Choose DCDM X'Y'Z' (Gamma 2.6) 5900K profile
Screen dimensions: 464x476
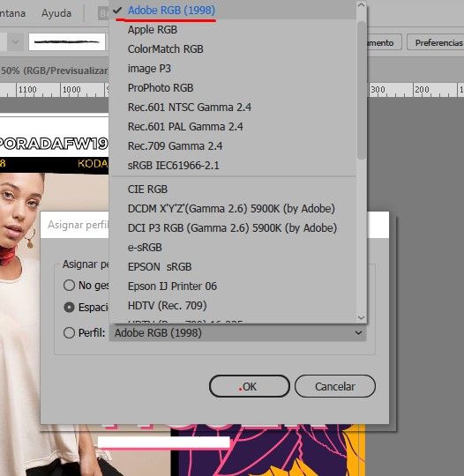point(233,209)
